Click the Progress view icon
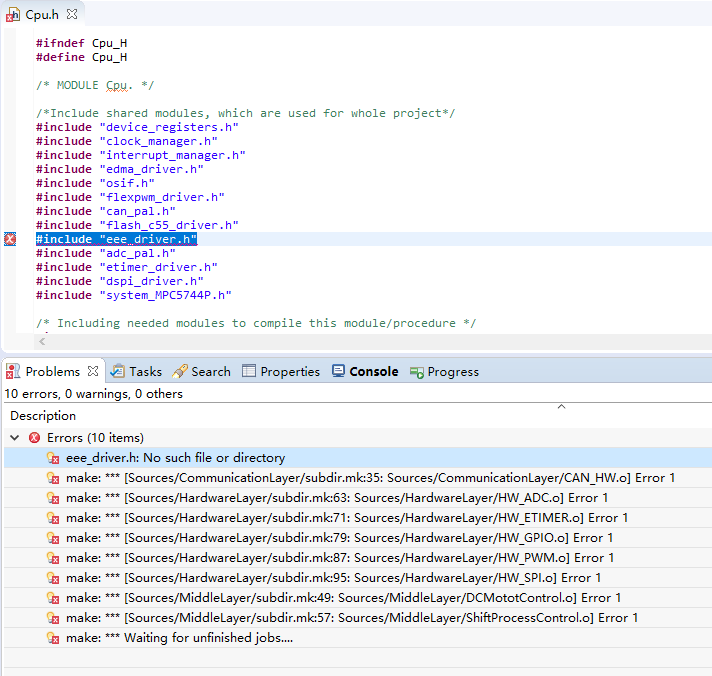Viewport: 712px width, 676px height. click(416, 372)
